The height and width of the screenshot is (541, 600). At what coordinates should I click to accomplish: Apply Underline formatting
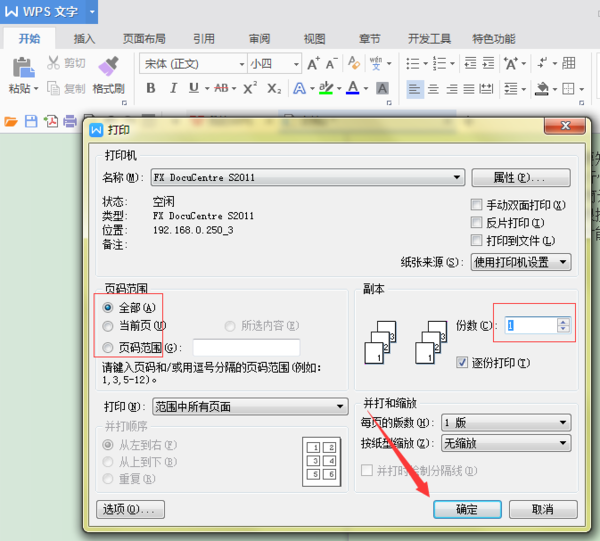(194, 88)
